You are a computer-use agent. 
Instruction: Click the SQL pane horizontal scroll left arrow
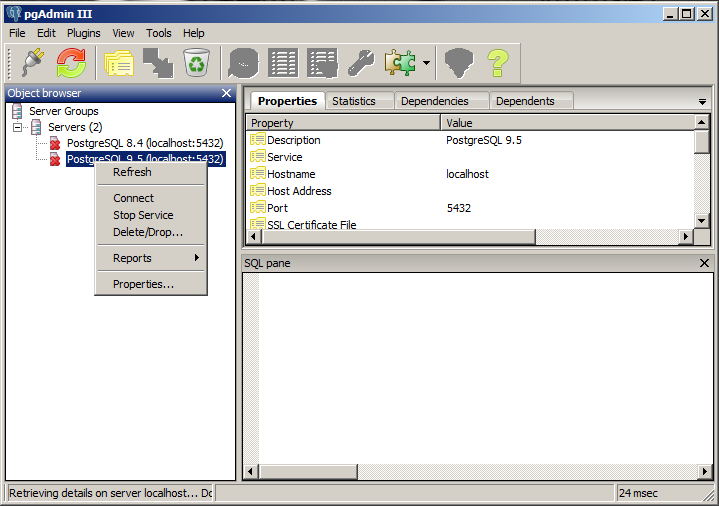251,471
